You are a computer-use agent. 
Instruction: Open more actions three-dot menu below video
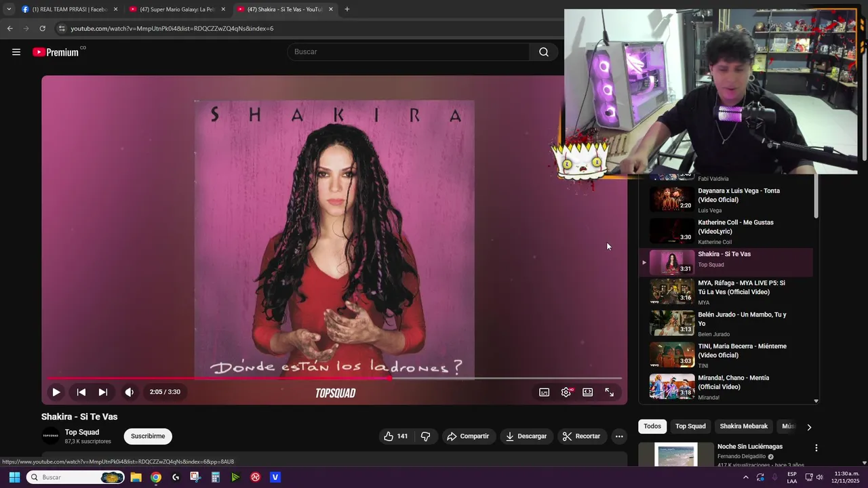tap(619, 436)
